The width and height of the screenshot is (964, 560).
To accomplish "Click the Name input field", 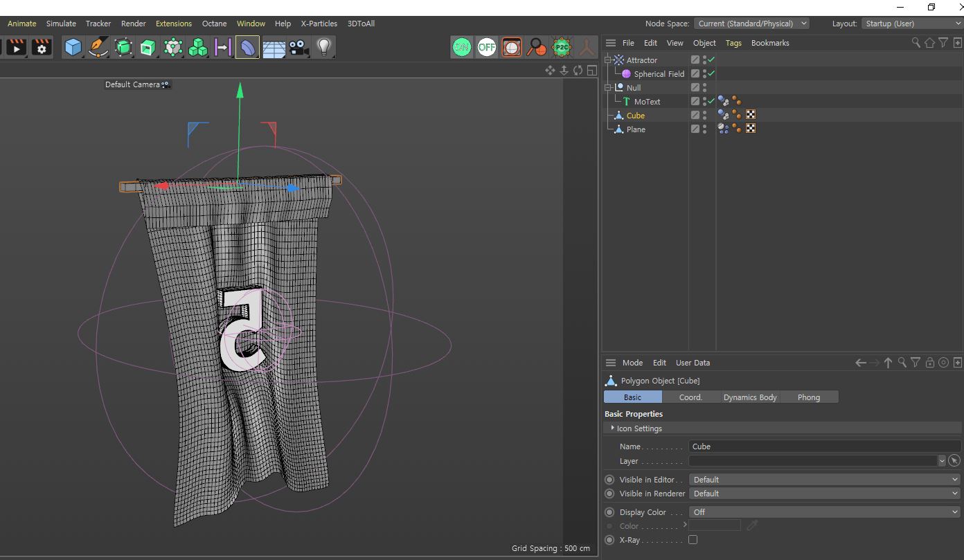I will point(824,446).
